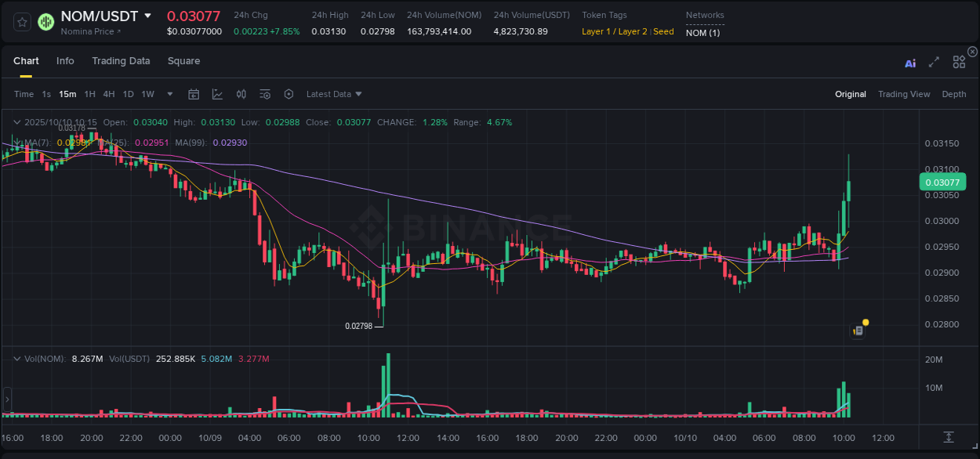
Task: Collapse the volume panel chevron
Action: click(16, 358)
